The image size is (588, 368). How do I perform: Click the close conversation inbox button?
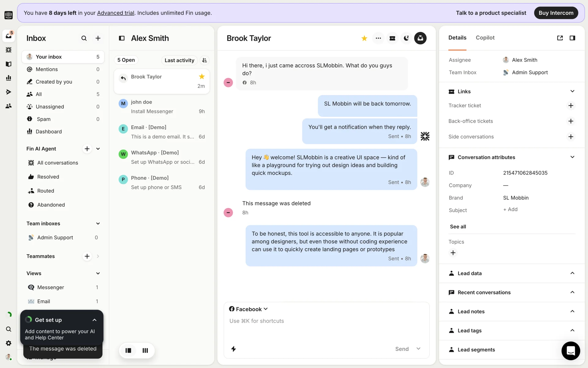point(420,38)
